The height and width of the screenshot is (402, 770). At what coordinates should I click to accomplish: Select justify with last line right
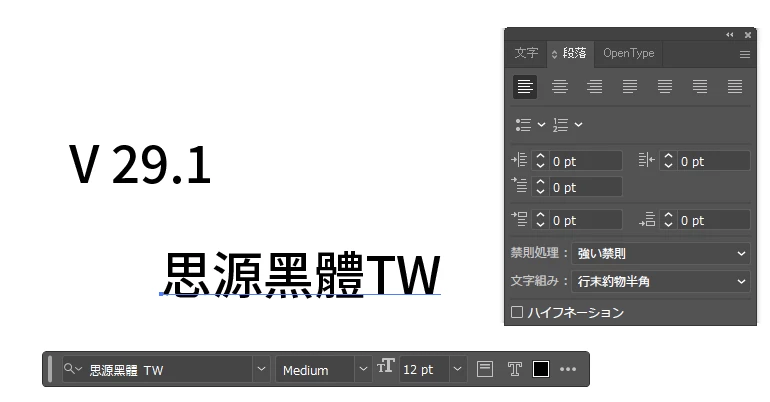coord(700,87)
